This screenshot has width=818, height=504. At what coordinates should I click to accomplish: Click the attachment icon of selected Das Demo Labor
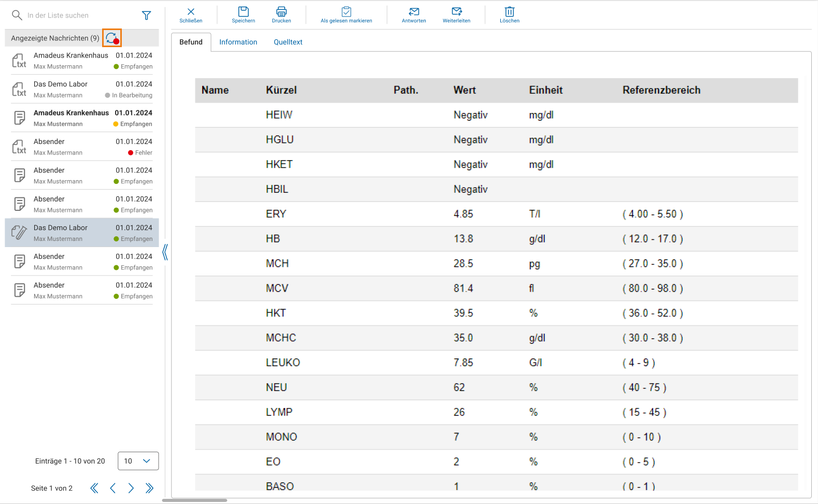(19, 233)
